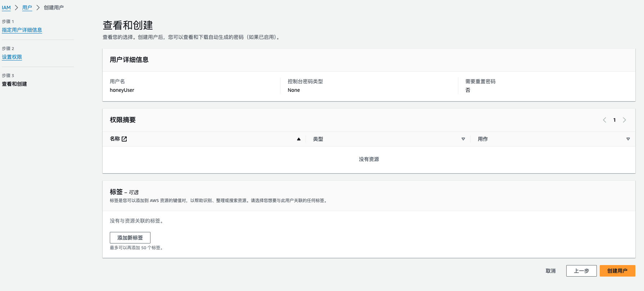Click the IAM breadcrumb link

pos(6,8)
